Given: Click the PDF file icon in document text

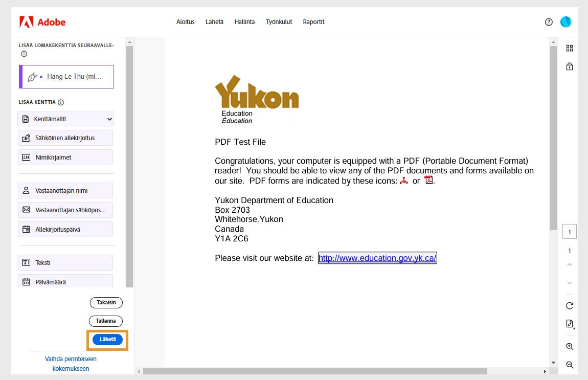Looking at the screenshot, I should click(x=428, y=180).
